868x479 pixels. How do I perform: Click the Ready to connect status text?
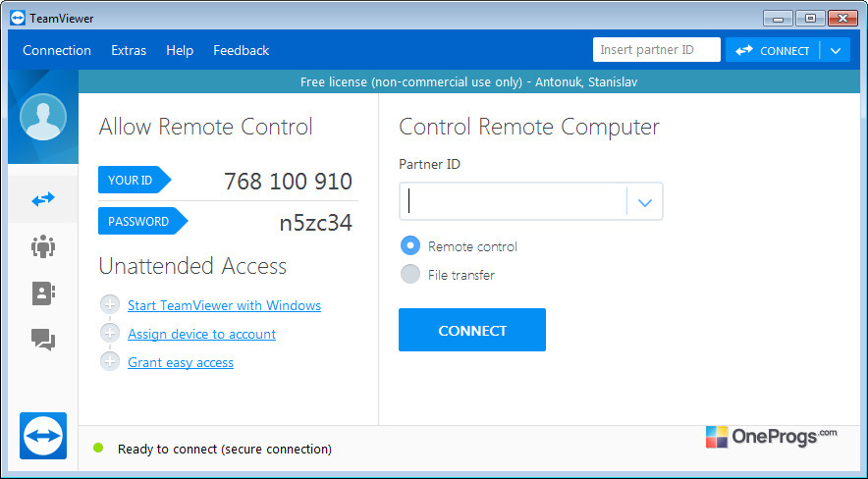(x=225, y=449)
